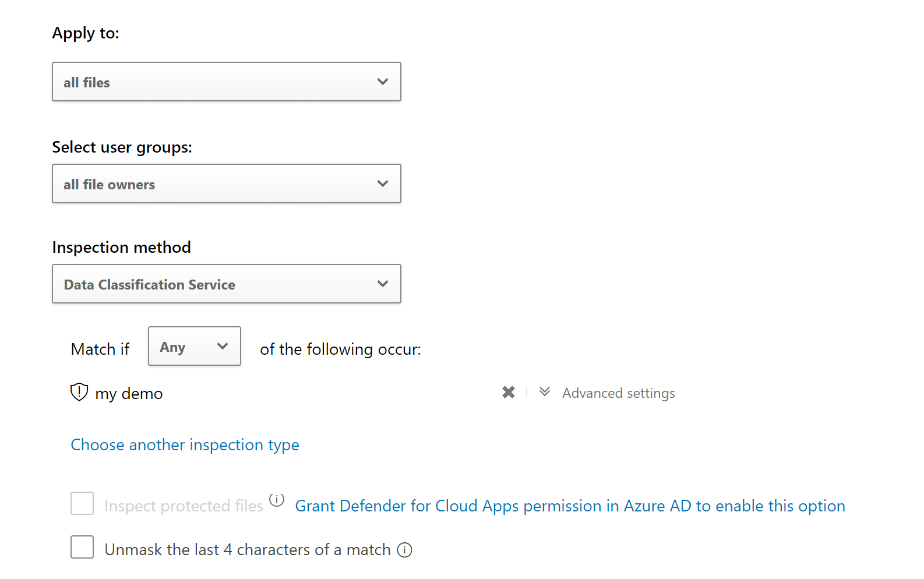The height and width of the screenshot is (579, 924).
Task: Click the chevron arrow in all file owners box
Action: (x=382, y=183)
